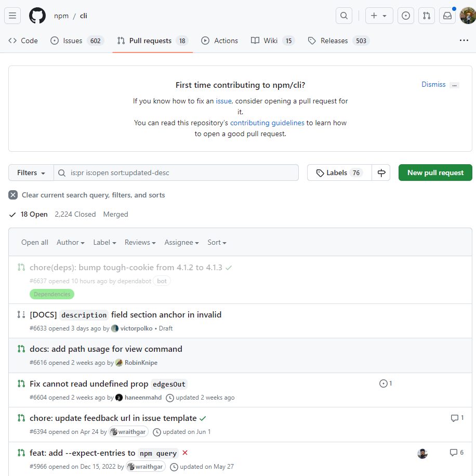
Task: Expand the Author filter dropdown
Action: 71,242
